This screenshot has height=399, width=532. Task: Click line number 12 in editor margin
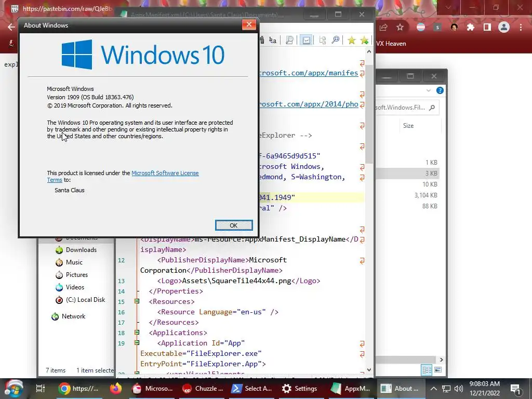point(122,260)
